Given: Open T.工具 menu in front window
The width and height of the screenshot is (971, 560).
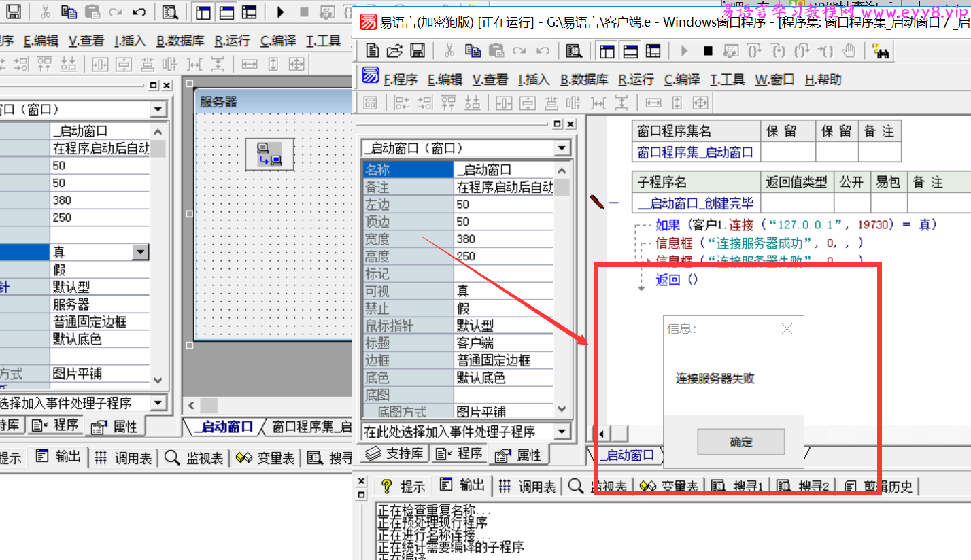Looking at the screenshot, I should [x=728, y=80].
